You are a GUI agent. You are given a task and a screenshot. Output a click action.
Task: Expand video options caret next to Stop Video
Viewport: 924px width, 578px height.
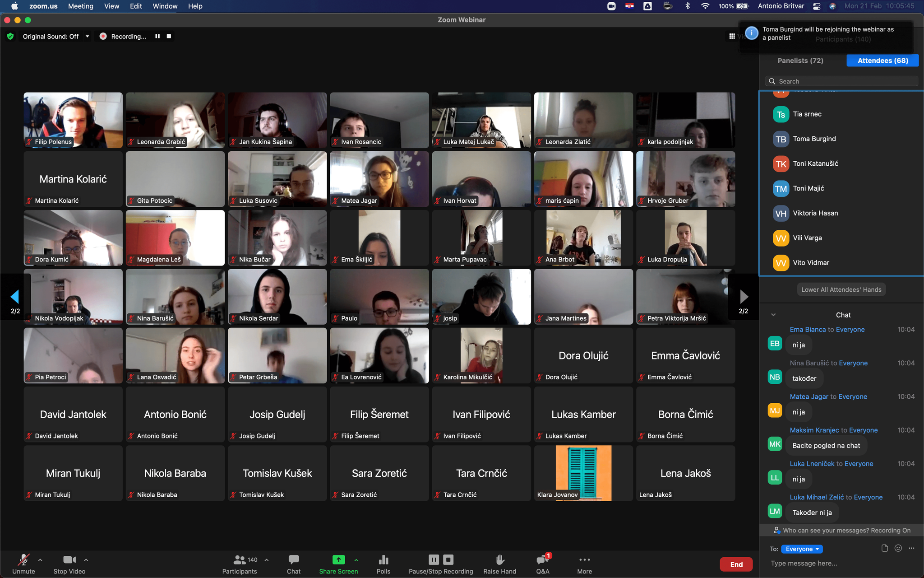coord(86,560)
